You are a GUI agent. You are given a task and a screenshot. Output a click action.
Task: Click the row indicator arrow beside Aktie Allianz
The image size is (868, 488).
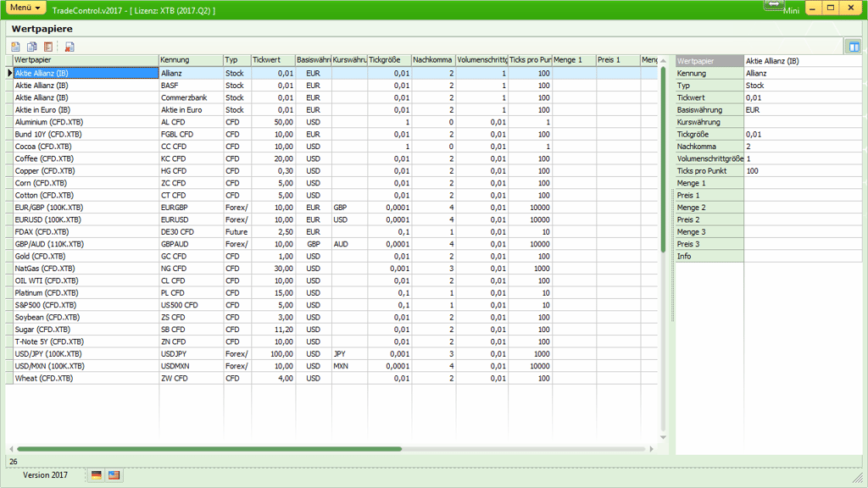pos(9,73)
